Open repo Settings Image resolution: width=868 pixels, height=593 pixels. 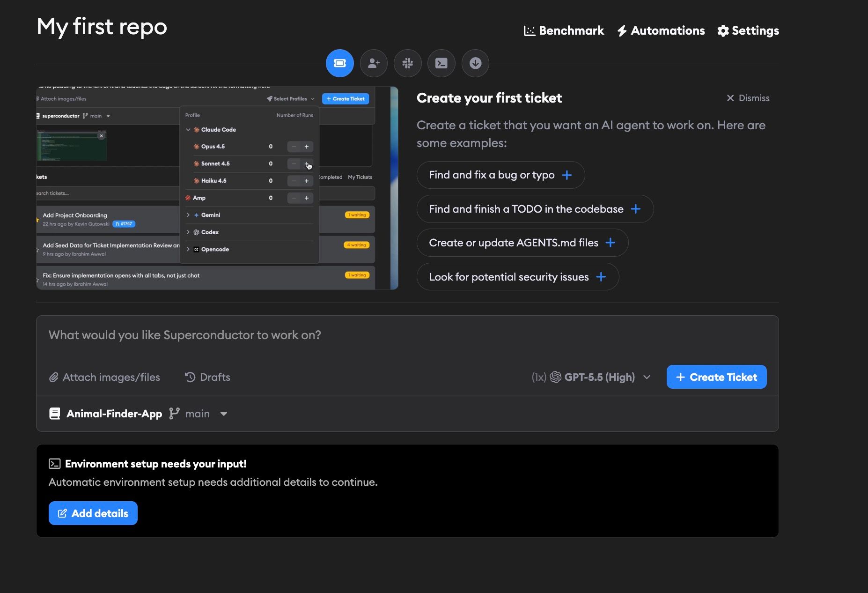coord(748,30)
